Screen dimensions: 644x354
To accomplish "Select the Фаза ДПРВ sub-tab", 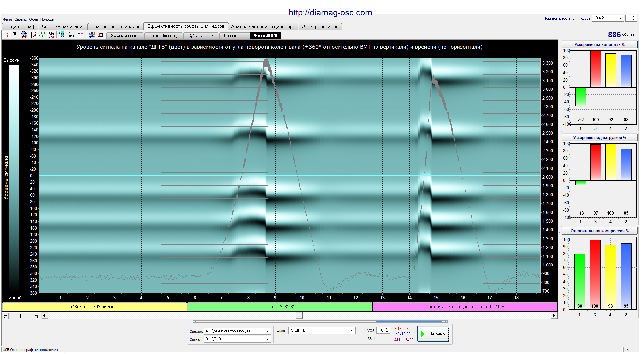I will 266,35.
